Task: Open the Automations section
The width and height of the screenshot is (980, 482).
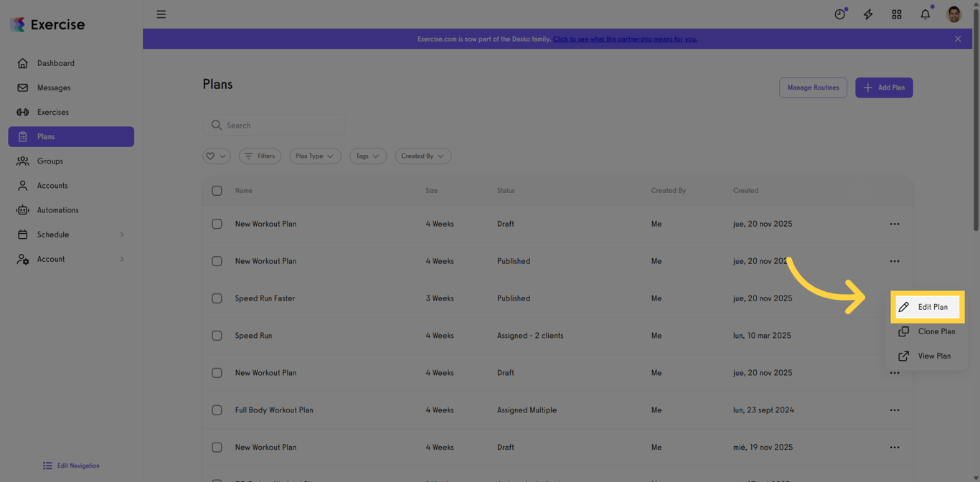Action: (x=57, y=209)
